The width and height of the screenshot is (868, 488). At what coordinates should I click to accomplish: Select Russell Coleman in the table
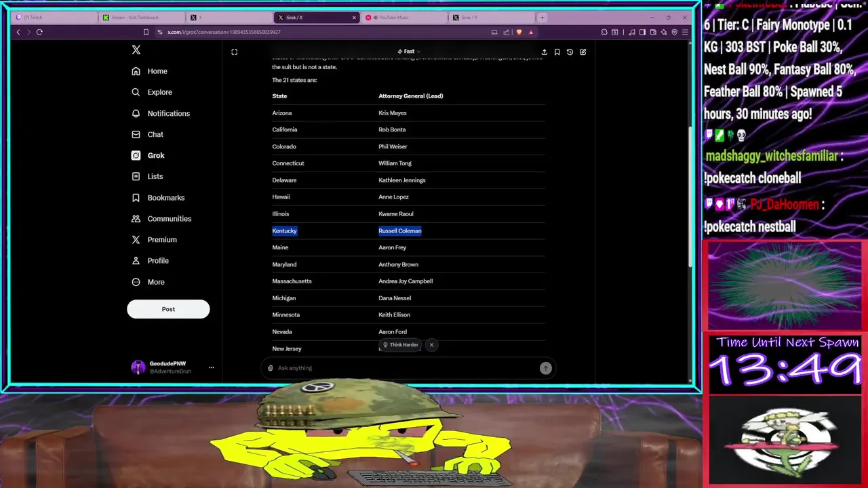coord(399,230)
